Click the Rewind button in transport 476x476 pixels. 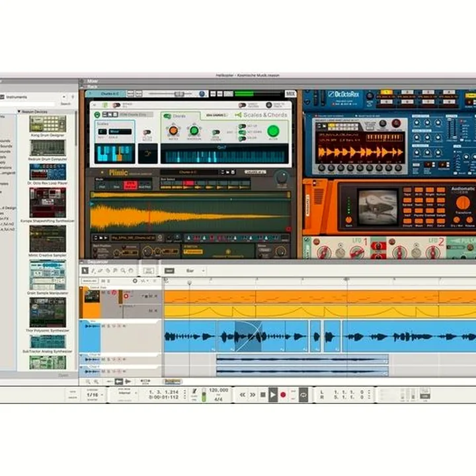(243, 395)
